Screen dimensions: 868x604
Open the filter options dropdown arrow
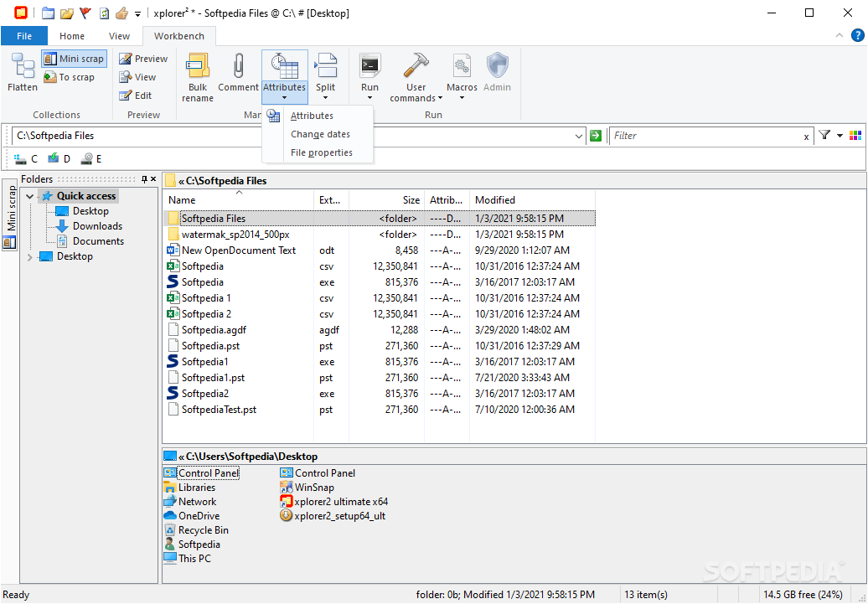tap(840, 136)
